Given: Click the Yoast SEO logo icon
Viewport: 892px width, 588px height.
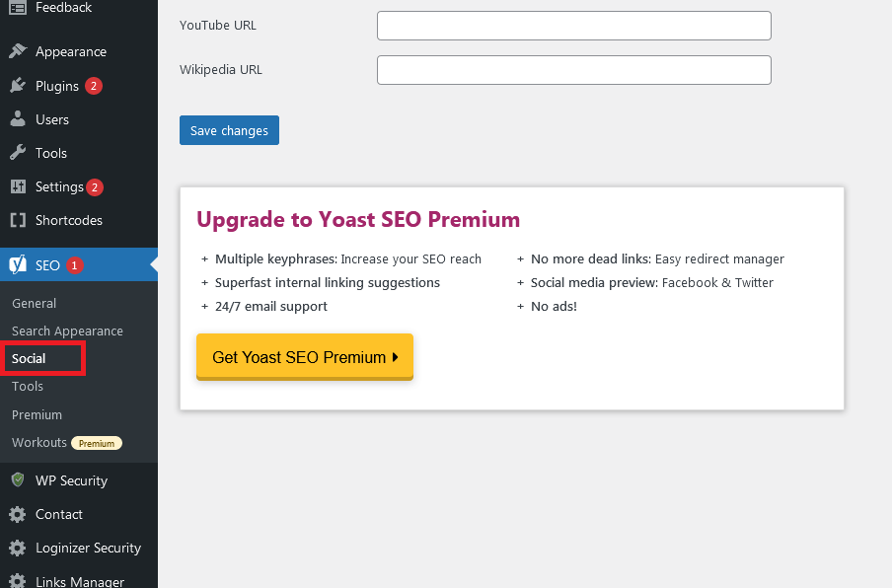Looking at the screenshot, I should pyautogui.click(x=18, y=264).
